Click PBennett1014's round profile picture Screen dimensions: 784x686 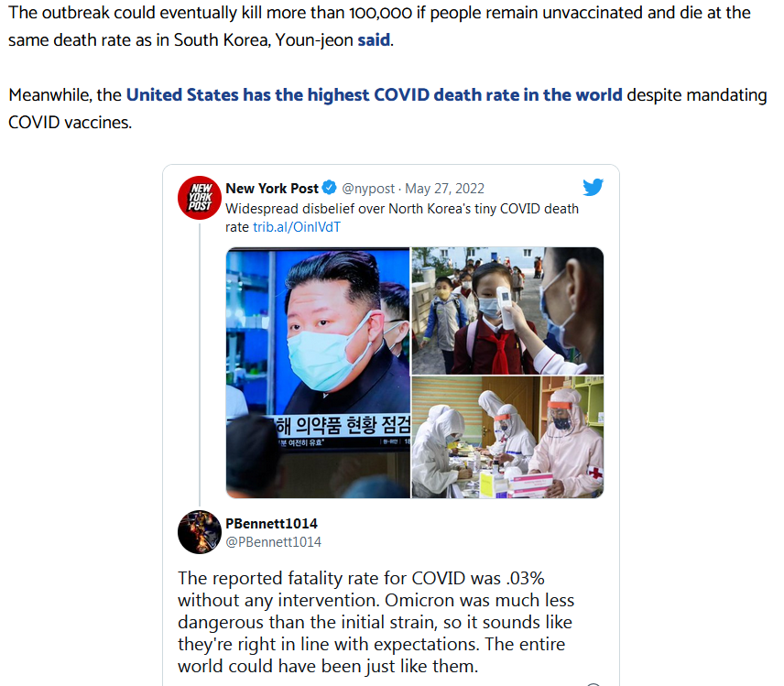tap(200, 532)
